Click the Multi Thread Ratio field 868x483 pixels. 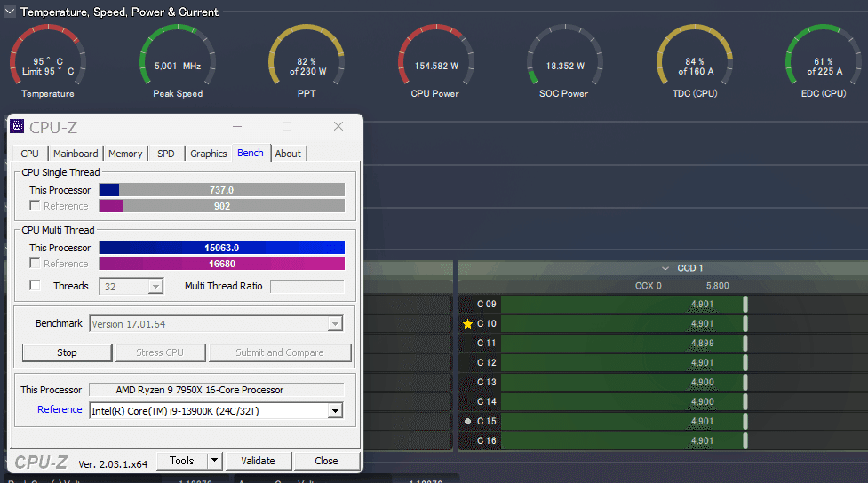click(307, 286)
